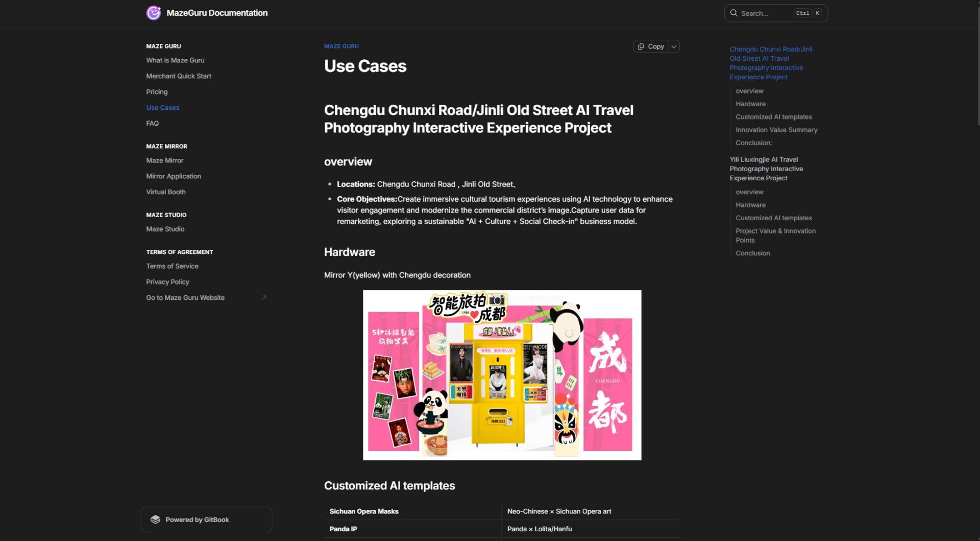Open the Pricing page
The width and height of the screenshot is (980, 541).
pos(157,92)
